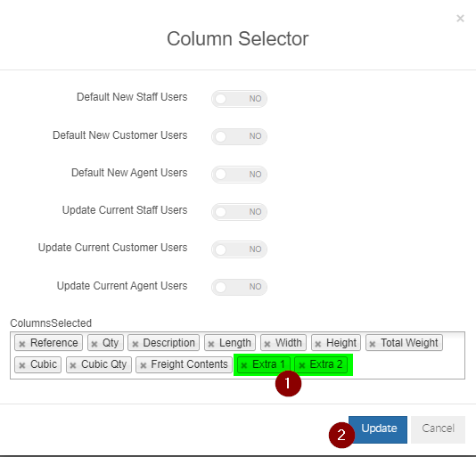Click empty area of ColumnsSelected field

tap(408, 364)
